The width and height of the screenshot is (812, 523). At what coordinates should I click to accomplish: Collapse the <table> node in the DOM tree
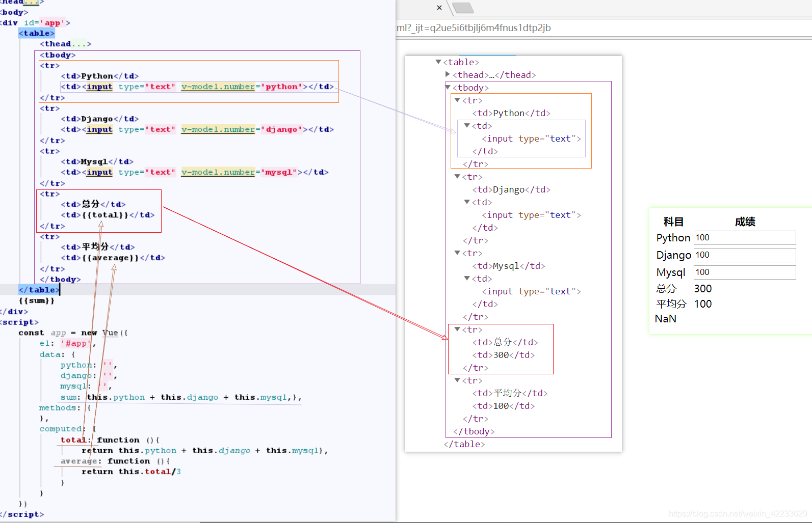438,62
